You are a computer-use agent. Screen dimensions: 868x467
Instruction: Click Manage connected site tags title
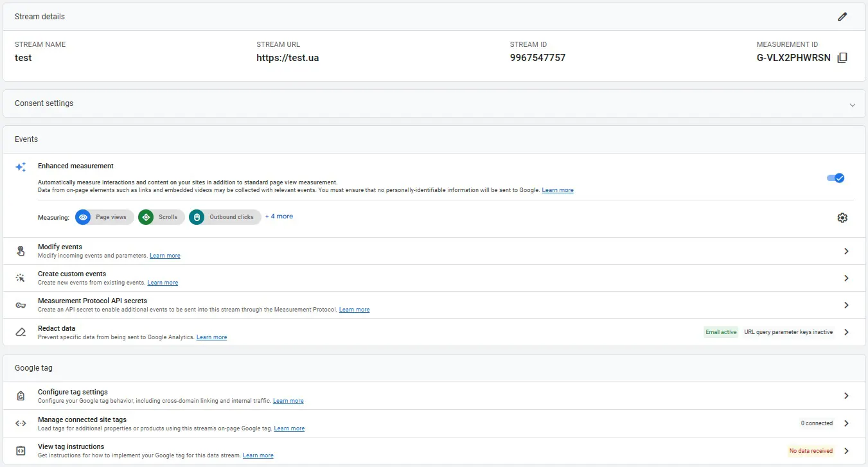tap(82, 419)
